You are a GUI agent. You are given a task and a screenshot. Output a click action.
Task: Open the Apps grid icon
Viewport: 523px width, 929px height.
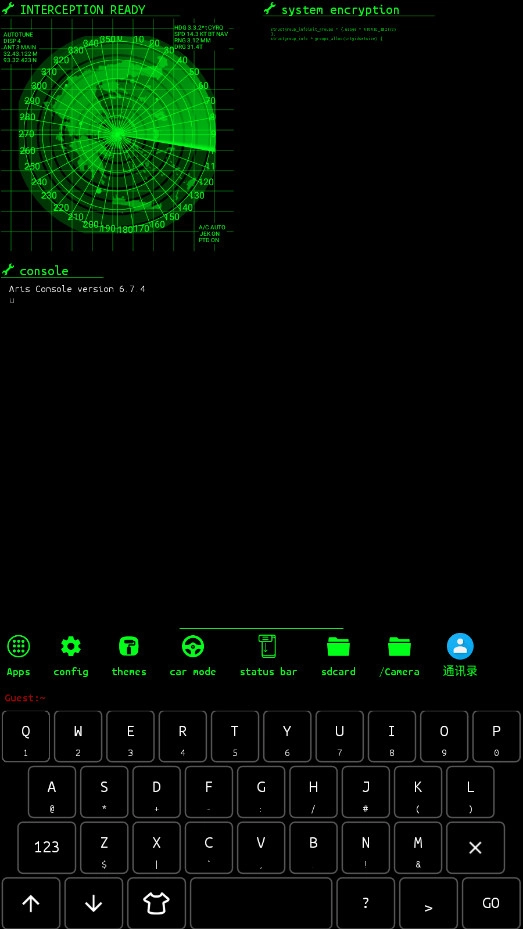click(x=18, y=646)
